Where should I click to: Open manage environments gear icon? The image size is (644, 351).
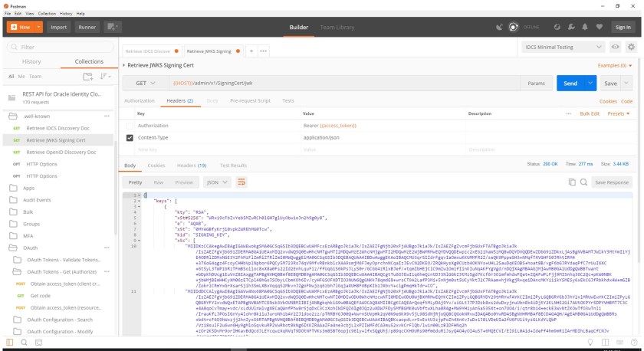[631, 47]
